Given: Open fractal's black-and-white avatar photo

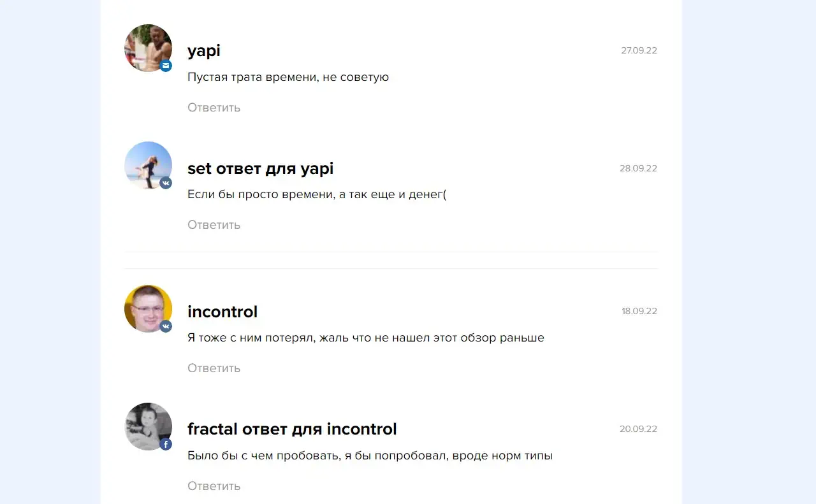Looking at the screenshot, I should (x=148, y=426).
